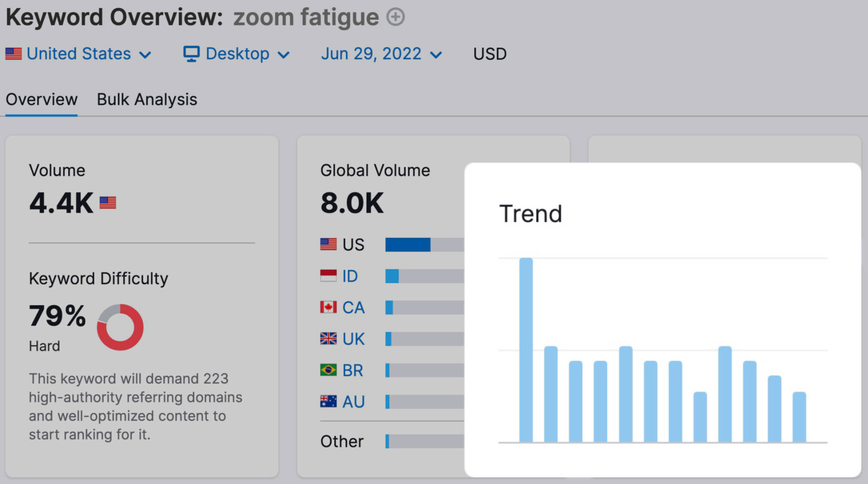Click the Australia flag icon

[x=328, y=401]
